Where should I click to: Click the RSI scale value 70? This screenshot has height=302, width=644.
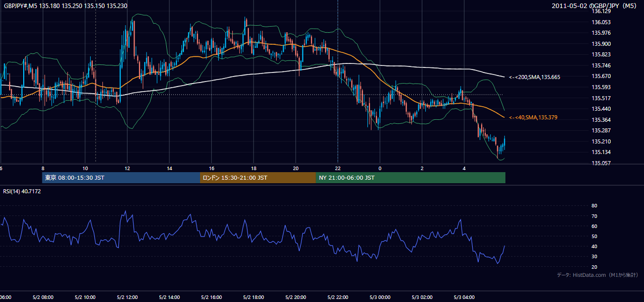[x=594, y=216]
